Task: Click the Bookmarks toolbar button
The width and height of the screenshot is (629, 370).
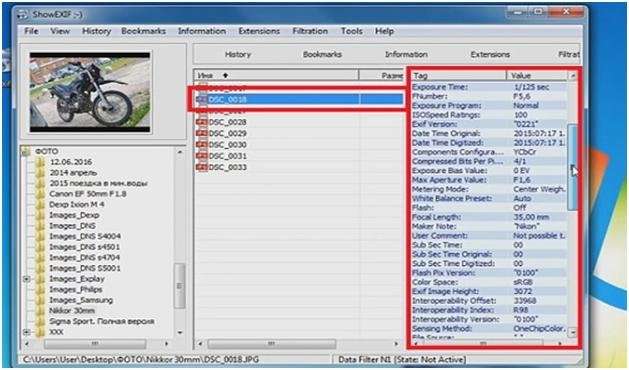Action: 322,54
